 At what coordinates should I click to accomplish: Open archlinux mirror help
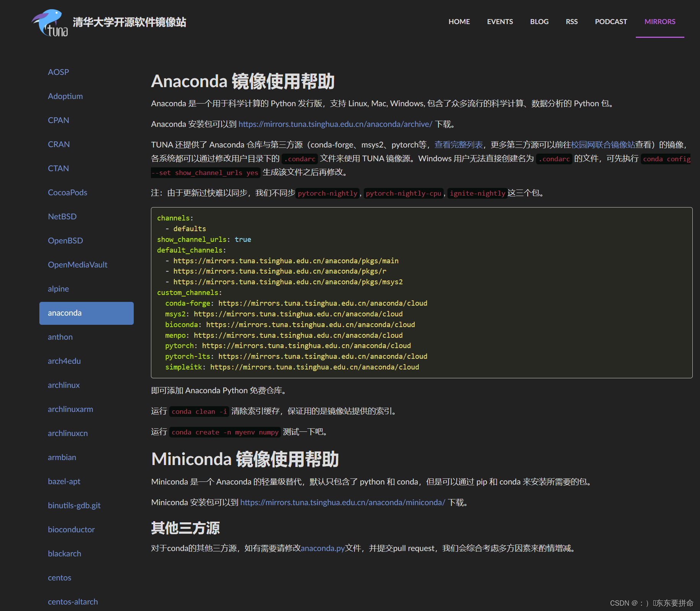coord(64,385)
